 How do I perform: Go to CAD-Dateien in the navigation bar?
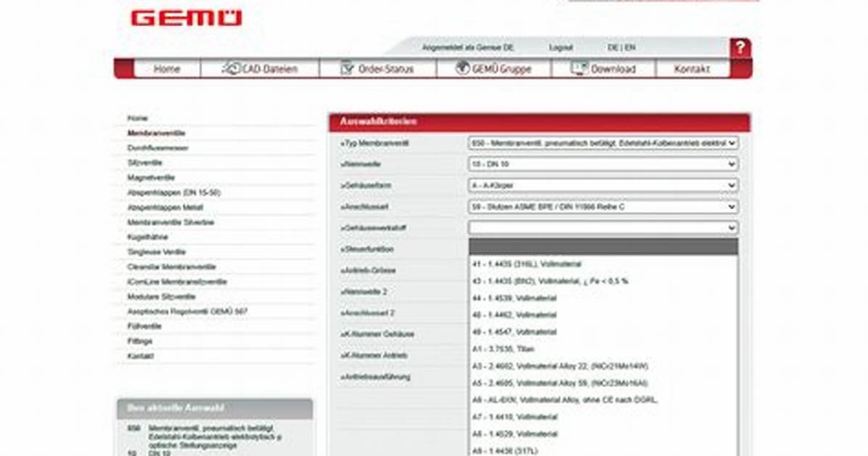tap(260, 69)
